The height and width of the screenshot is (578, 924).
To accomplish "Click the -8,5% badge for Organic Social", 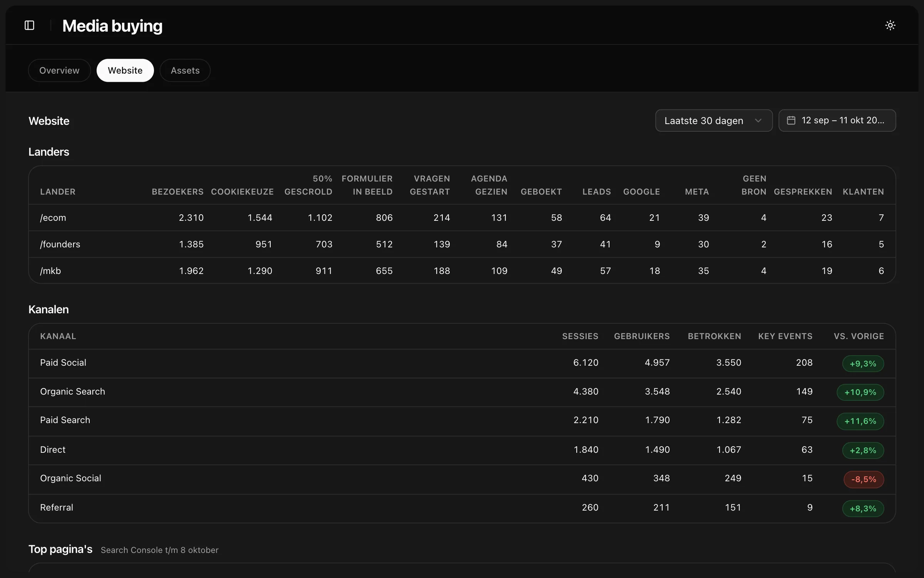I will [x=864, y=479].
